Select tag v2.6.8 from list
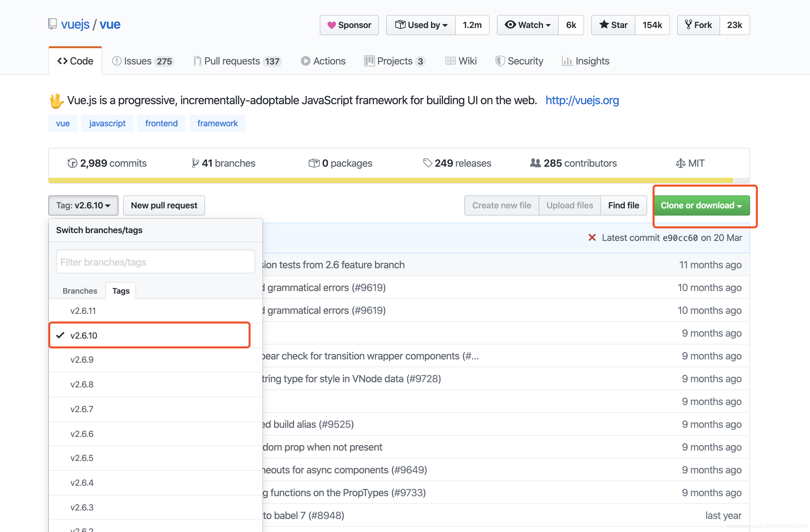810x532 pixels. point(156,384)
